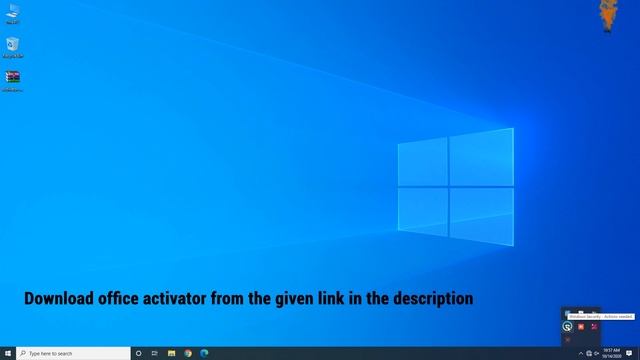
Task: Click the volume icon in system tray
Action: (596, 353)
